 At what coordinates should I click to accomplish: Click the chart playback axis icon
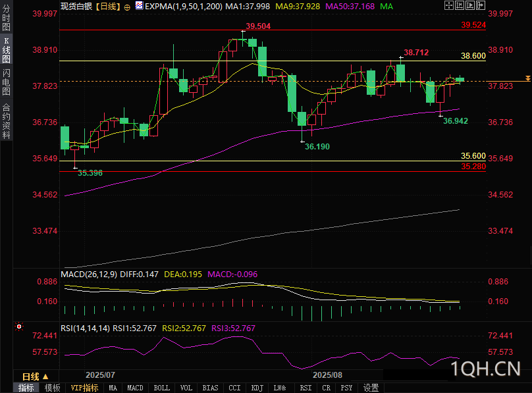(470, 5)
